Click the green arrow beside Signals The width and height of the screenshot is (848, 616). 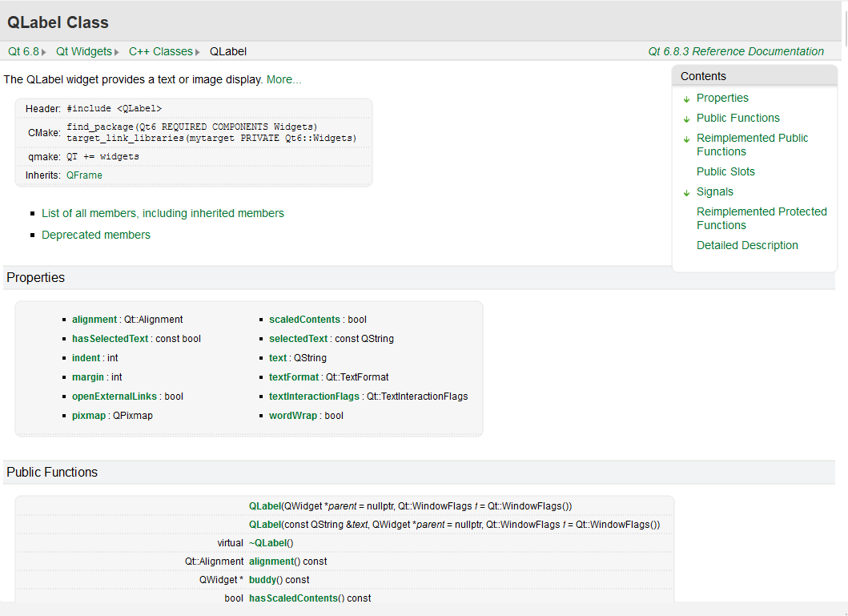tap(686, 192)
